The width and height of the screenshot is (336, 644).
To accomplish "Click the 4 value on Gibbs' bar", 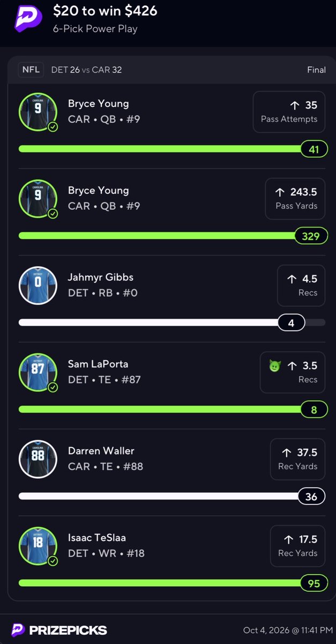I will 292,323.
